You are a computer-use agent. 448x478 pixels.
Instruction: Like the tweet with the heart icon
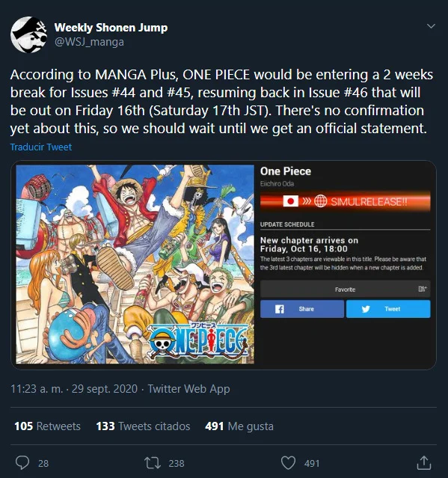click(x=288, y=463)
